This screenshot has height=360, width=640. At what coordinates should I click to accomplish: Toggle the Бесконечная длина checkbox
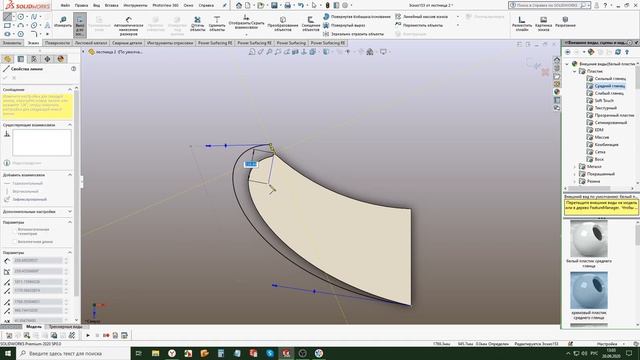click(x=15, y=242)
